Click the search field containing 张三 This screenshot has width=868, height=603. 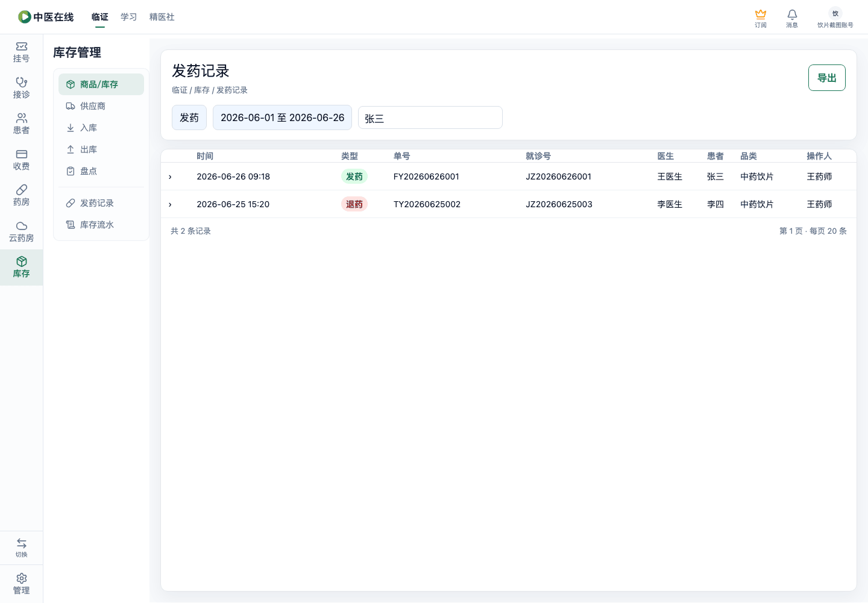pos(430,117)
